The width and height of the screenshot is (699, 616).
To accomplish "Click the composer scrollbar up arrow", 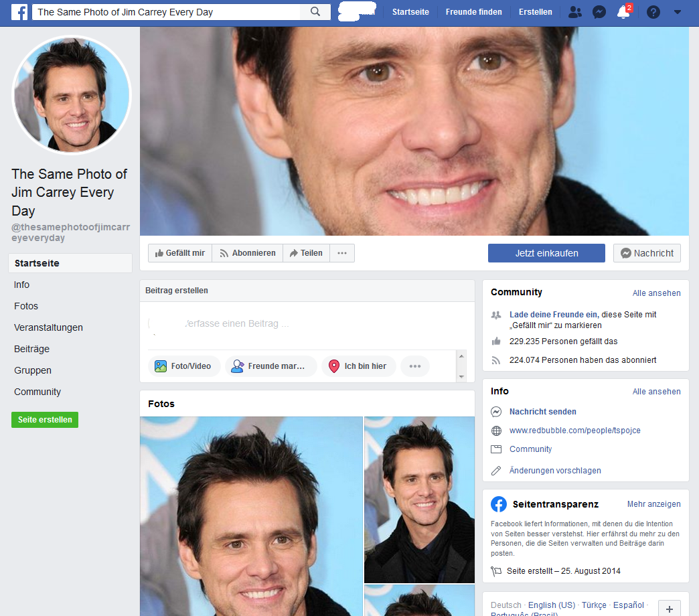I will tap(461, 356).
